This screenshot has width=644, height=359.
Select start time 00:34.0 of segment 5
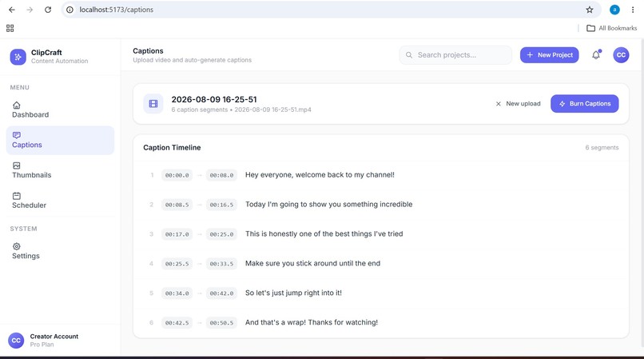[x=177, y=293]
